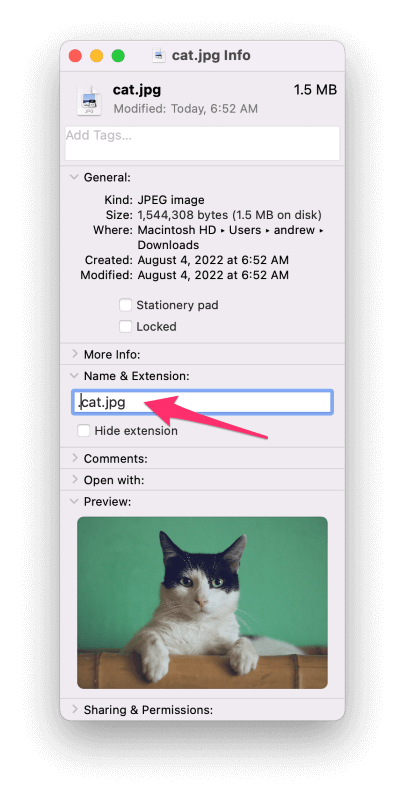This screenshot has width=405, height=800.
Task: Expand the Comments section
Action: 74,458
